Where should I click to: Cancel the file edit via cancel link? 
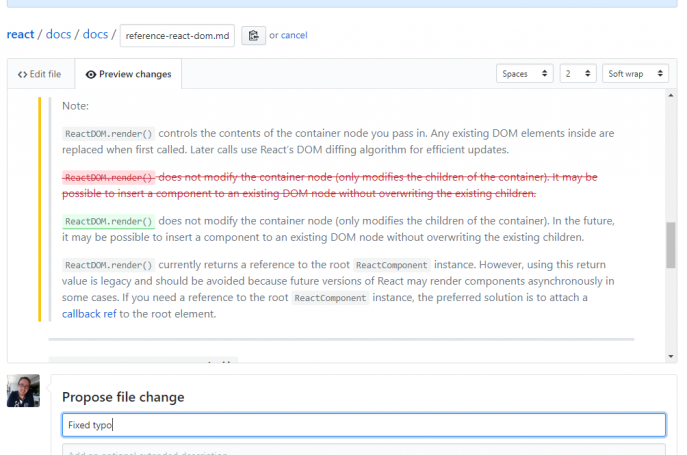(294, 35)
